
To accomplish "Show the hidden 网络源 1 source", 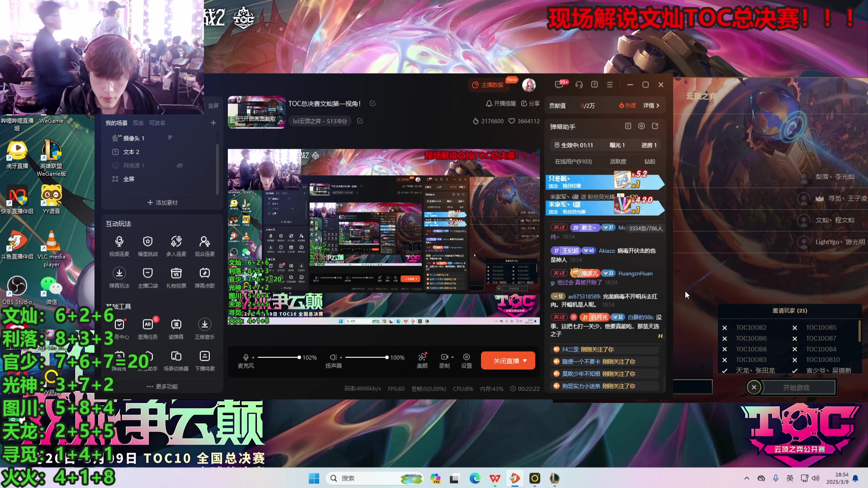I will pyautogui.click(x=180, y=165).
